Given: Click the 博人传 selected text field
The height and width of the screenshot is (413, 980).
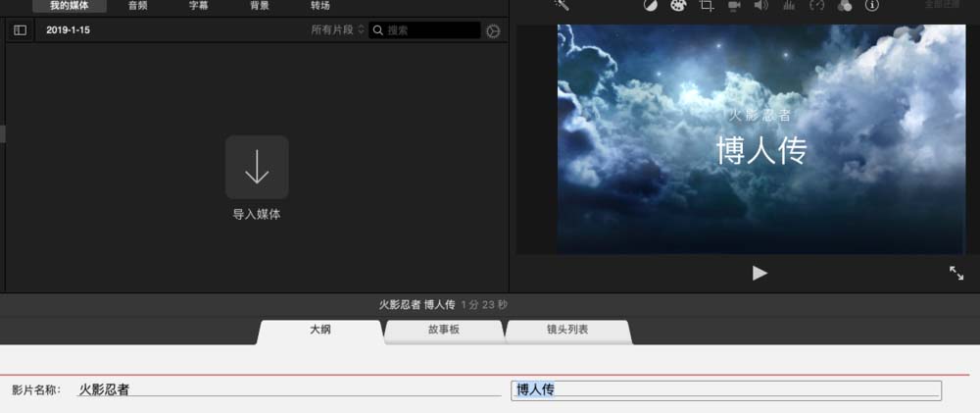Looking at the screenshot, I should [x=726, y=390].
